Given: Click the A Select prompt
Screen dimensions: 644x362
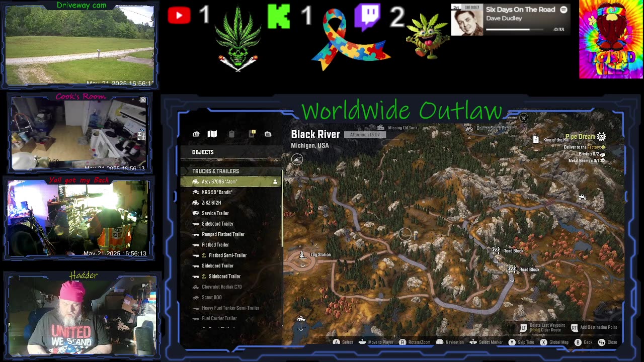Looking at the screenshot, I should (343, 342).
